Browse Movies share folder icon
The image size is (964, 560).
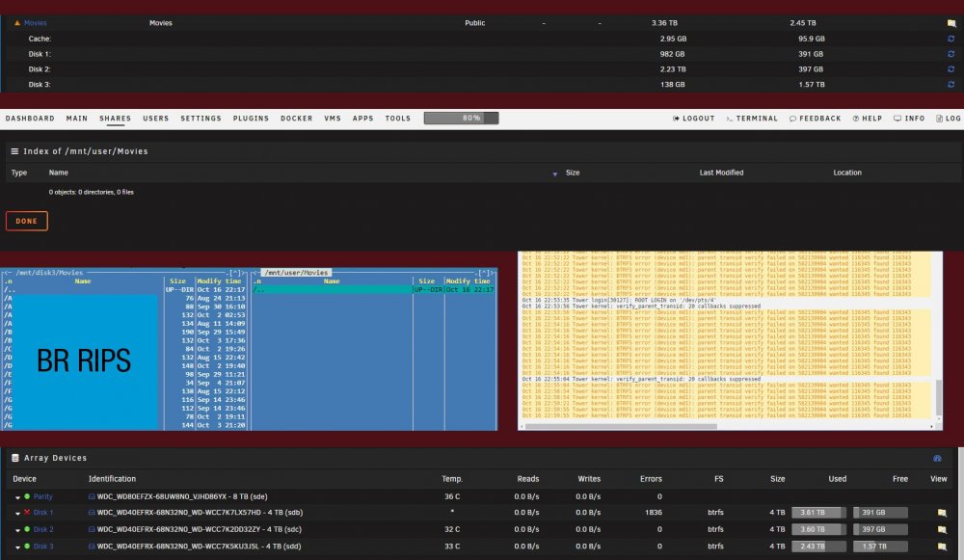pos(951,23)
